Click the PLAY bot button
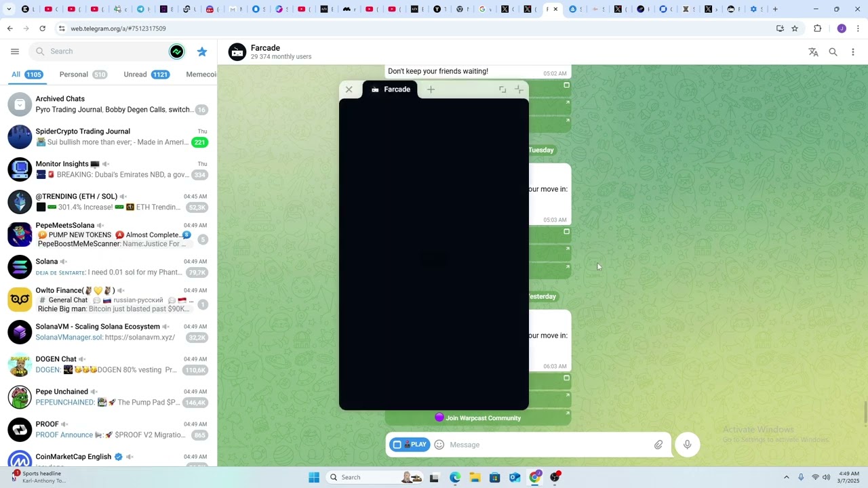Viewport: 868px width, 488px height. [410, 445]
